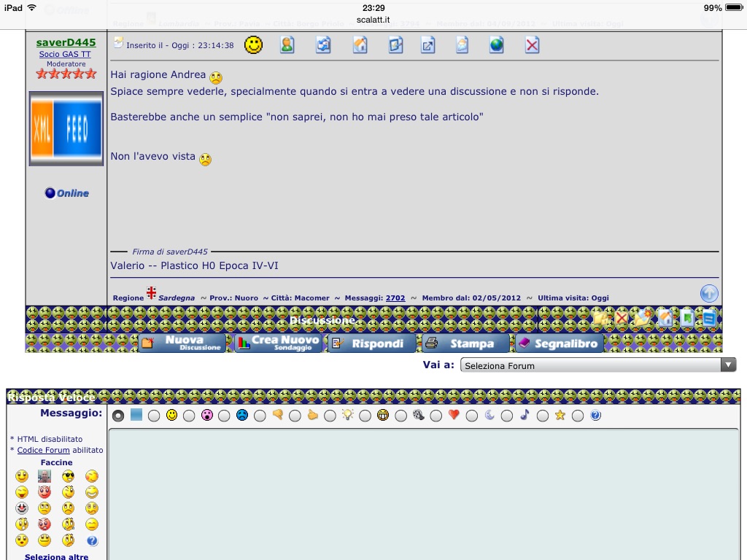The height and width of the screenshot is (560, 747).
Task: Click inside the Messaggio quick reply text area
Action: (x=424, y=494)
